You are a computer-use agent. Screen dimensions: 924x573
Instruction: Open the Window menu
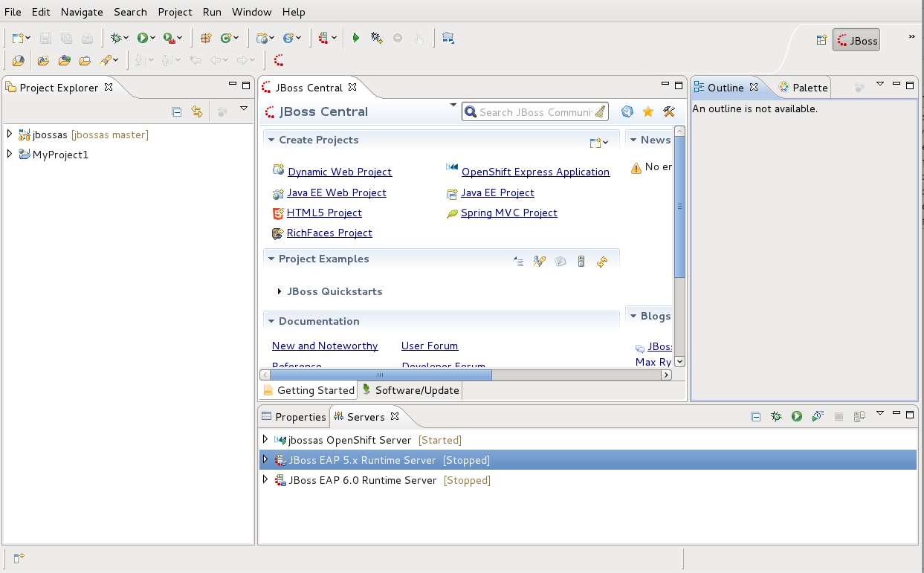(252, 12)
